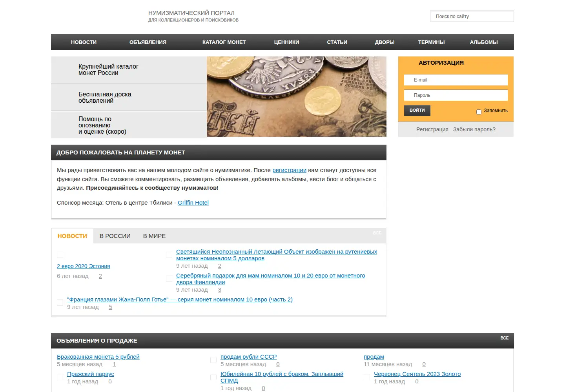This screenshot has width=565, height=392.
Task: Open the продам рубли СССР ad
Action: click(248, 357)
